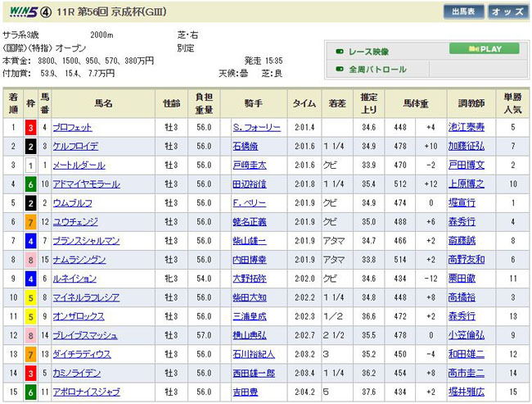Click the green frame 6 badge for アドマイヤモラール
Image resolution: width=532 pixels, height=404 pixels.
click(29, 184)
